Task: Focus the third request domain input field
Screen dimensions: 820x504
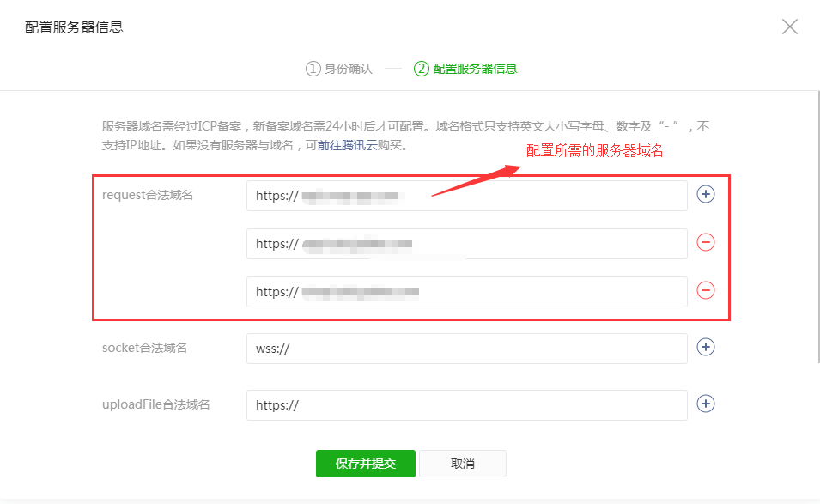Action: click(x=466, y=292)
